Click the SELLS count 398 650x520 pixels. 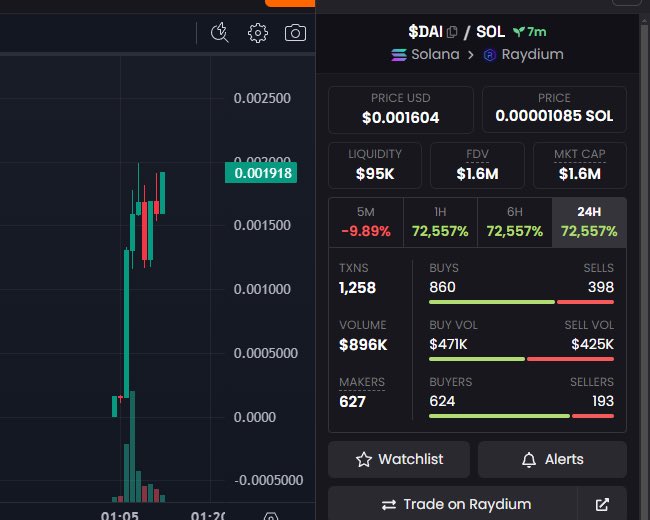[x=601, y=287]
